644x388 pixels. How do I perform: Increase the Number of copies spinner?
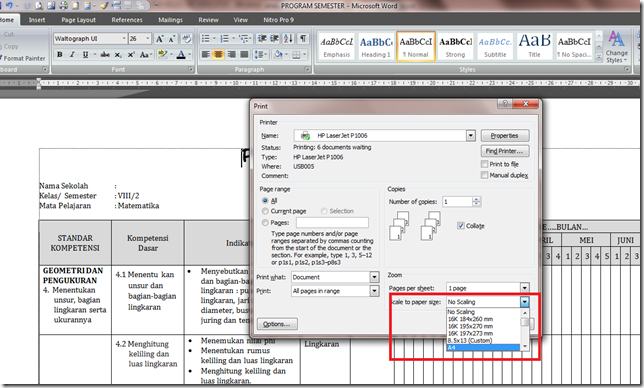coord(476,200)
